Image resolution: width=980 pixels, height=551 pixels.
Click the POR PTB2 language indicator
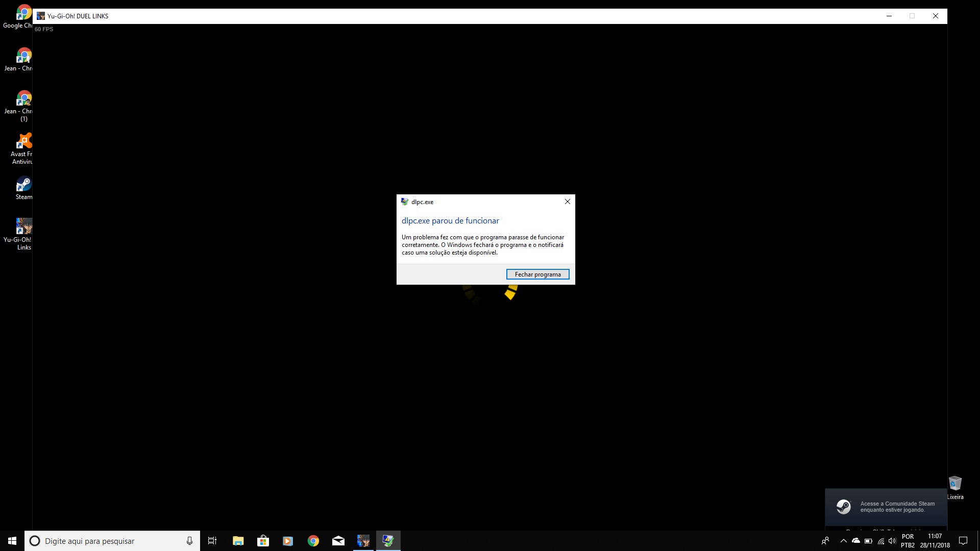(x=908, y=541)
